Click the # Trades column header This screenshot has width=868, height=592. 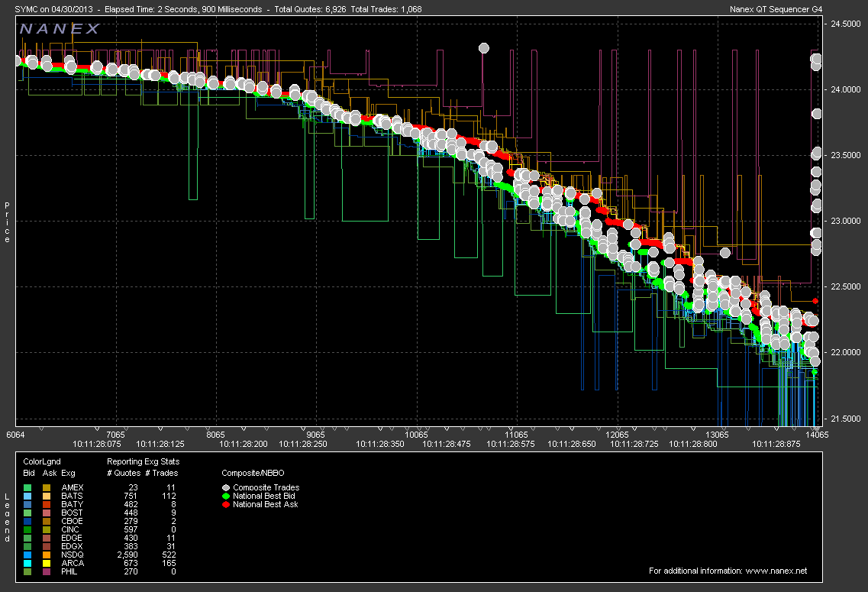(x=161, y=473)
